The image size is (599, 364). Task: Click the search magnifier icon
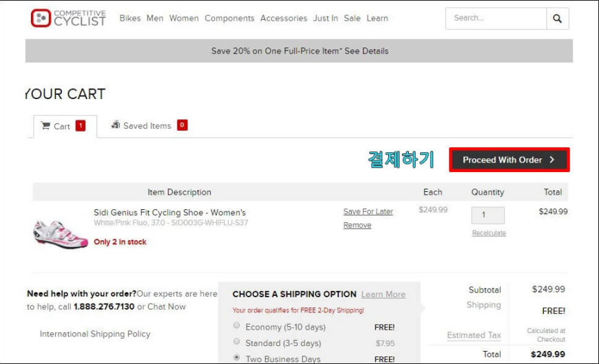pos(558,19)
